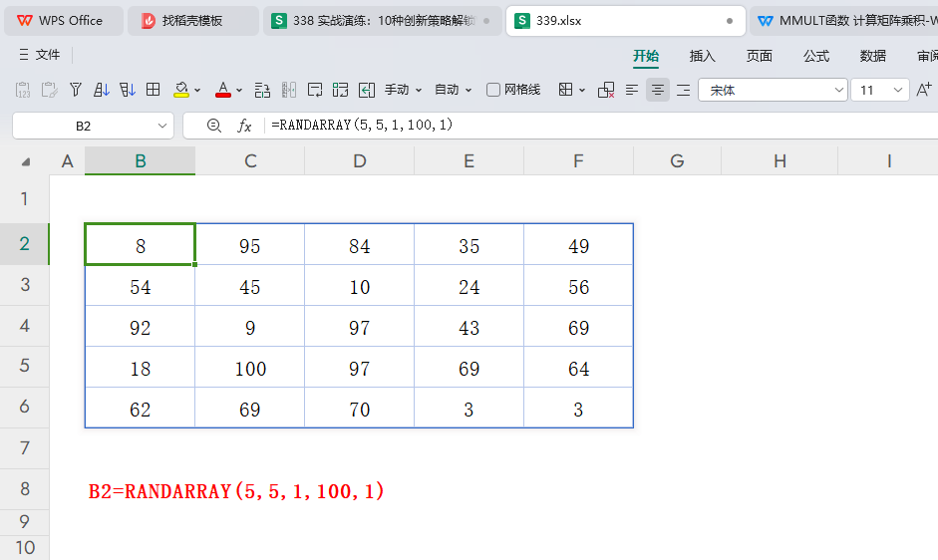Select column G header
Image resolution: width=938 pixels, height=560 pixels.
tap(677, 161)
